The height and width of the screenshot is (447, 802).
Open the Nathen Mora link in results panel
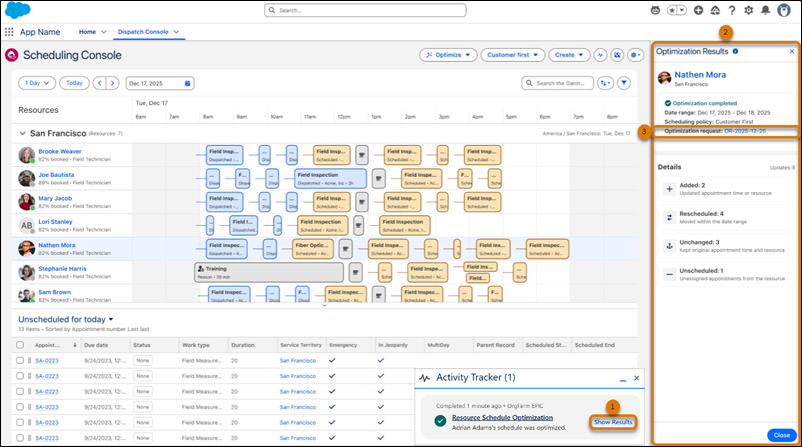pyautogui.click(x=700, y=75)
